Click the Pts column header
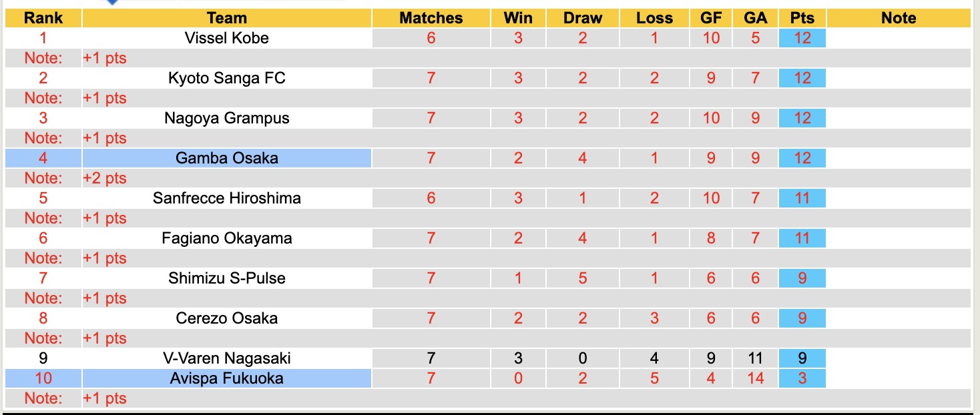Screen dimensions: 980x415 802,18
